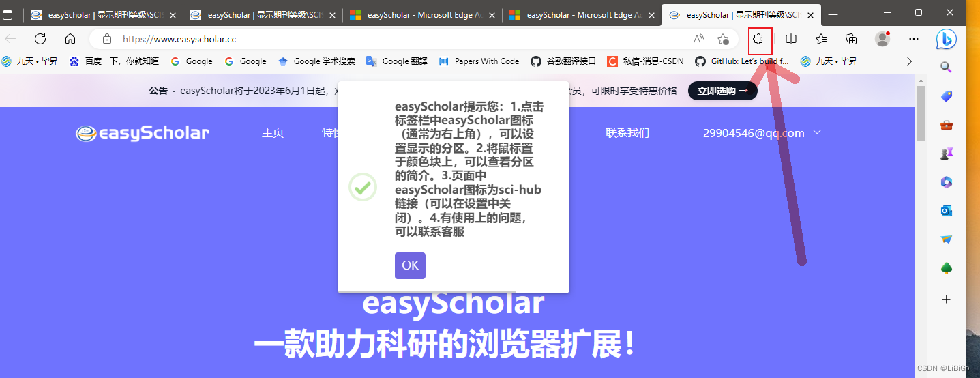Click the 立即选购 button

(723, 90)
